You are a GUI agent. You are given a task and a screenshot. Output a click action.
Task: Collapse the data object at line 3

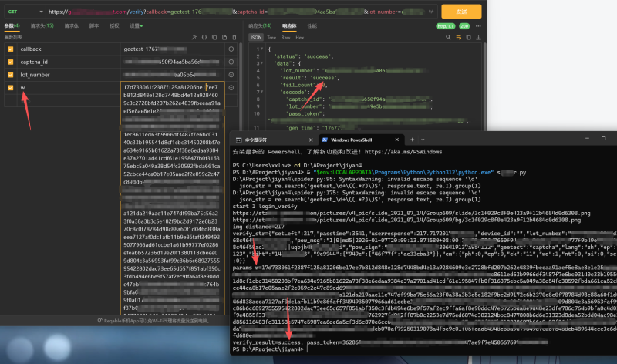coord(264,65)
